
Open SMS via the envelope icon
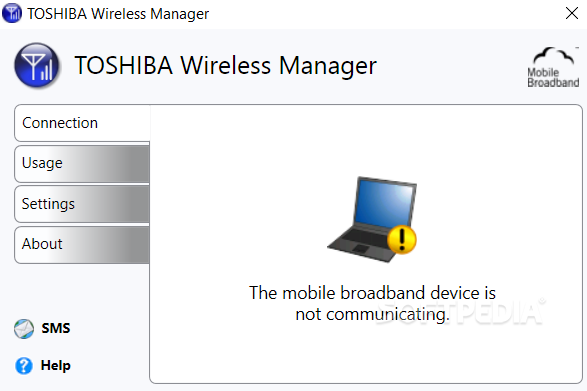tap(24, 329)
